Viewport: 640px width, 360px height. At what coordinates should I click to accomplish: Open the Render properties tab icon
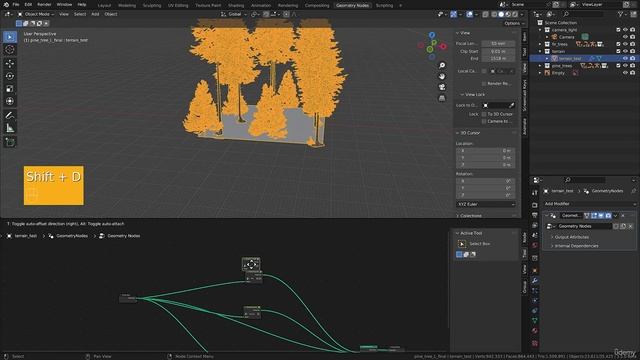coord(535,205)
